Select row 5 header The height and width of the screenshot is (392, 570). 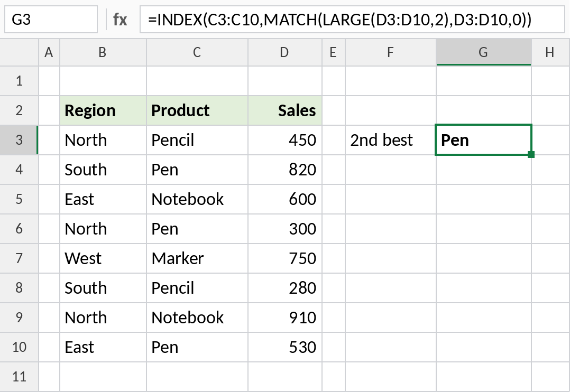tap(19, 199)
